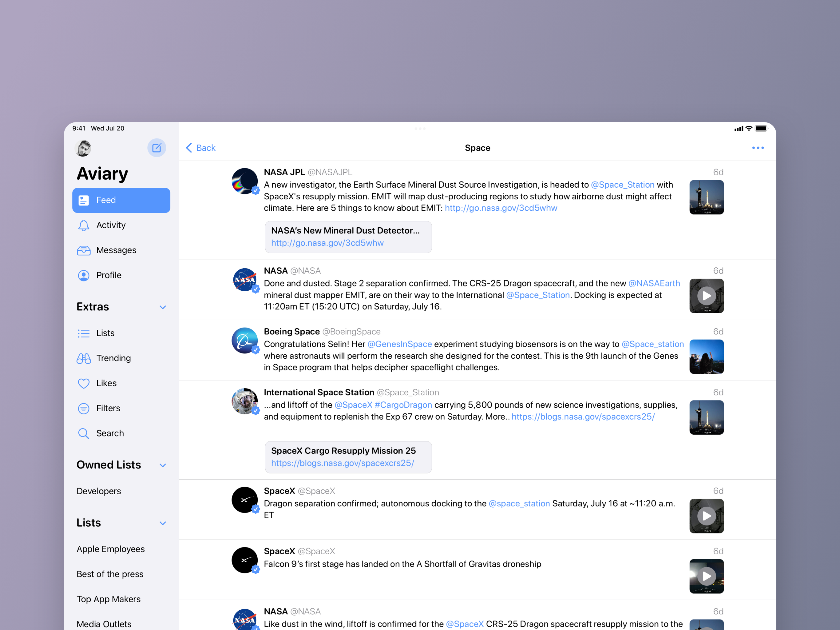Open the Activity notifications
Viewport: 840px width, 630px height.
pos(121,225)
